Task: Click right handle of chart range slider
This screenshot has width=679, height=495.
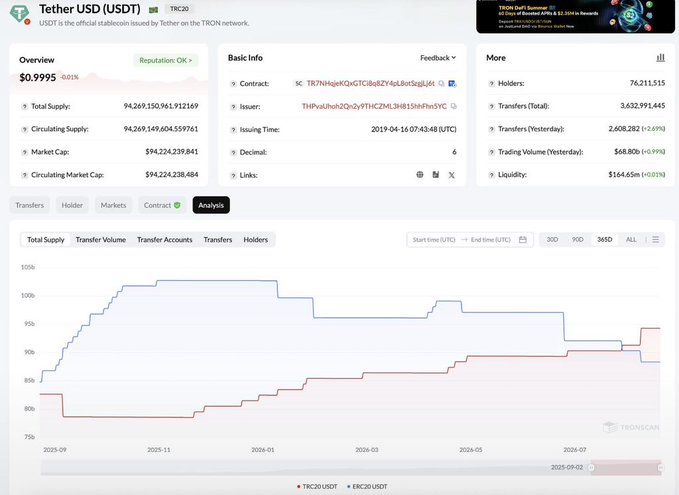Action: [x=660, y=468]
